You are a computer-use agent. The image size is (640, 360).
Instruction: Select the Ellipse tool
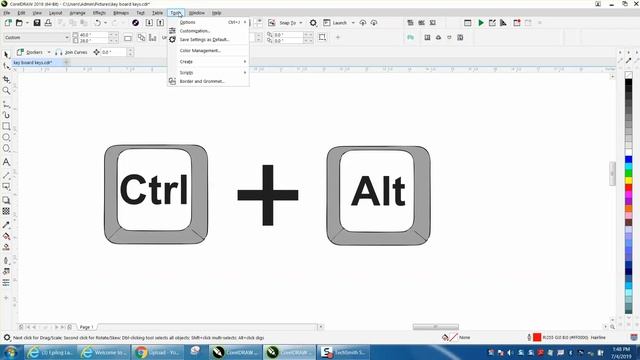pos(6,137)
